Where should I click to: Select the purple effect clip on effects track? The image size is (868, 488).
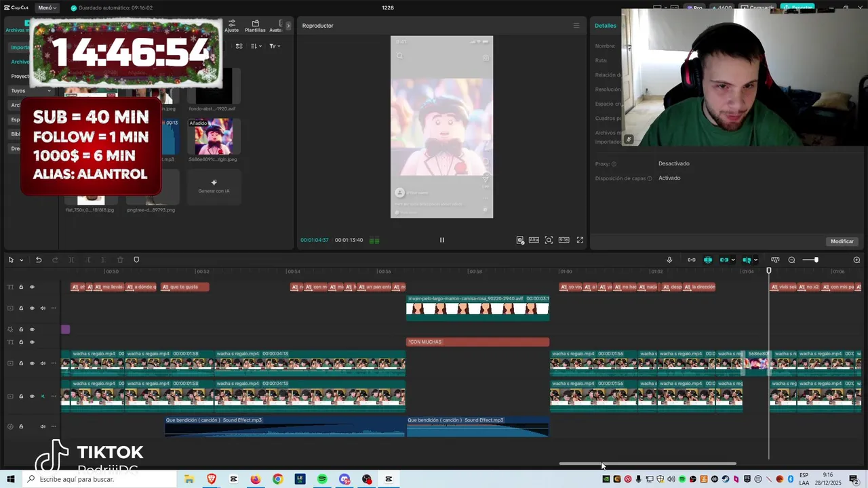tap(66, 329)
